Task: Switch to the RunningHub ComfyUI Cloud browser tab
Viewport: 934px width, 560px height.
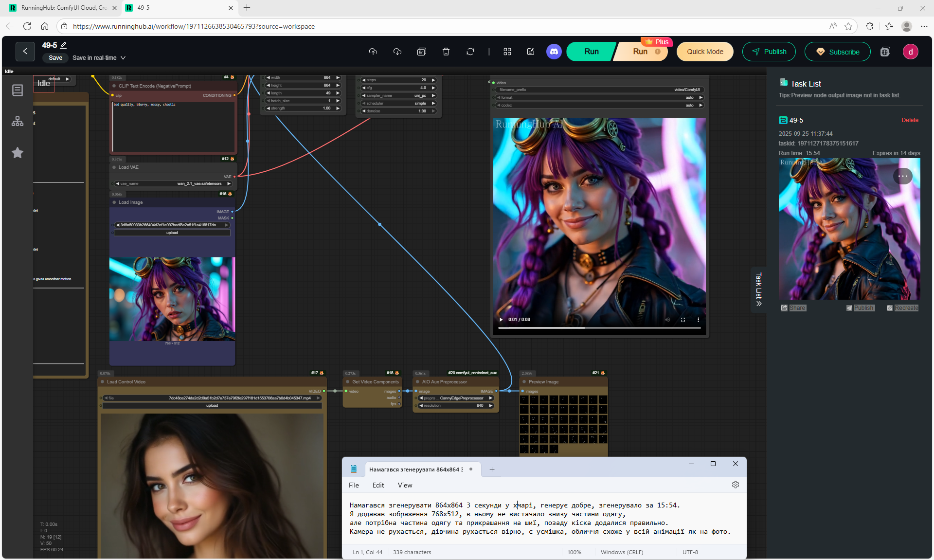Action: 63,8
